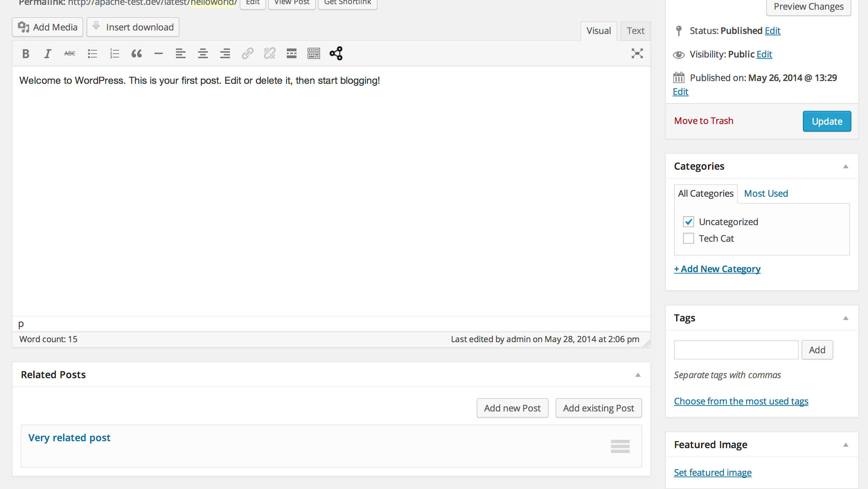
Task: Click the Set featured image link
Action: [x=712, y=472]
